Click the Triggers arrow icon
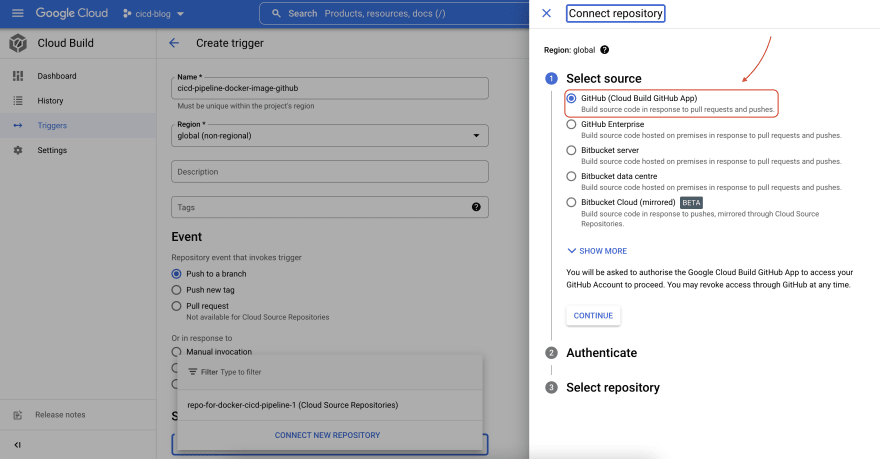This screenshot has width=880, height=459. 18,125
